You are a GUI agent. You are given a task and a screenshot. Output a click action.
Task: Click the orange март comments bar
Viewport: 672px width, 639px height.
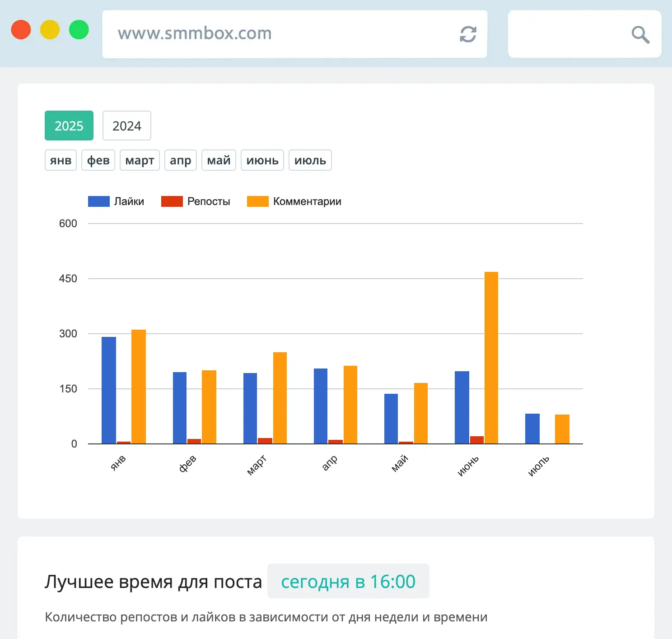[x=280, y=398]
